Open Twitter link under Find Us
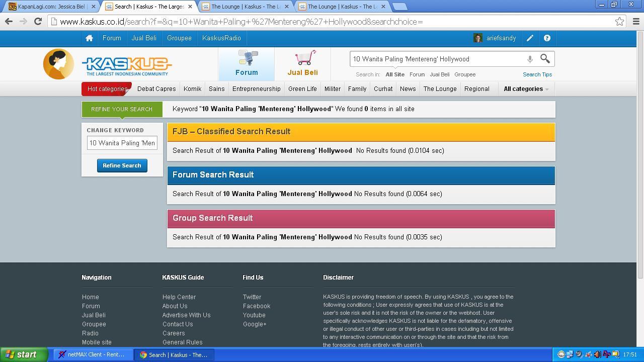Image resolution: width=644 pixels, height=362 pixels. [252, 297]
